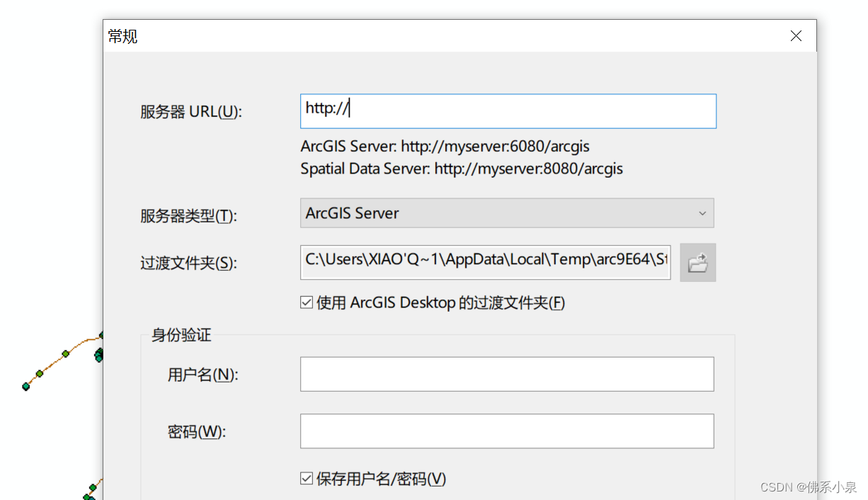Image resolution: width=868 pixels, height=500 pixels.
Task: Select the 用户名 text field
Action: [x=507, y=374]
